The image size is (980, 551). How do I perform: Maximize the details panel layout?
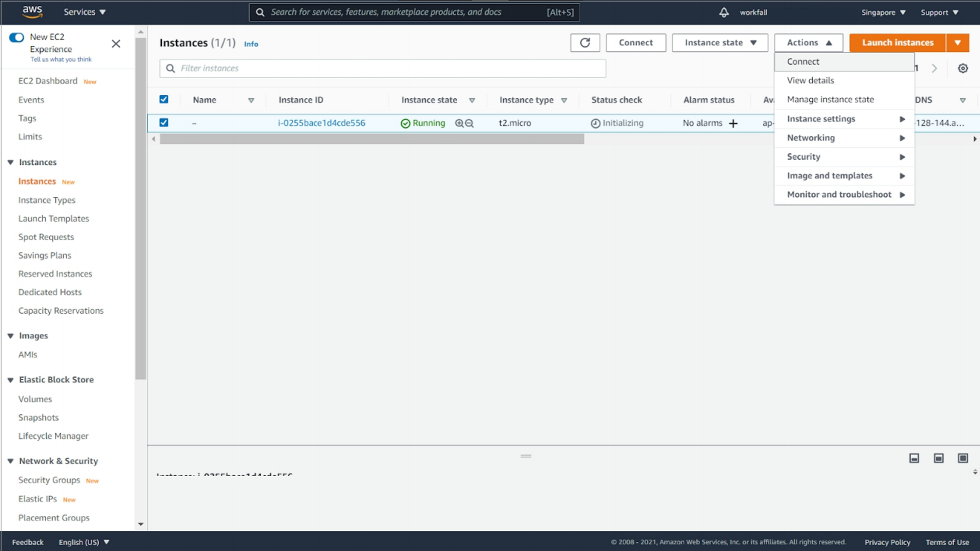963,458
